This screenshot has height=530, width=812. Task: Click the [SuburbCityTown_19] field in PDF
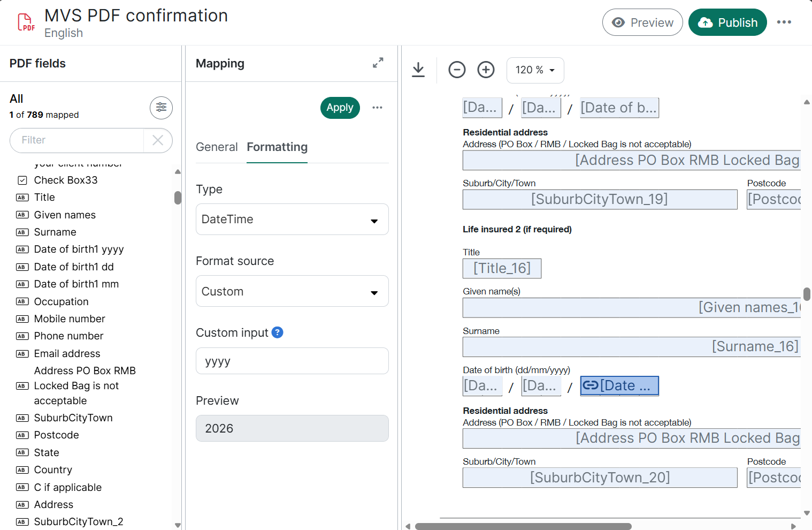coord(600,199)
